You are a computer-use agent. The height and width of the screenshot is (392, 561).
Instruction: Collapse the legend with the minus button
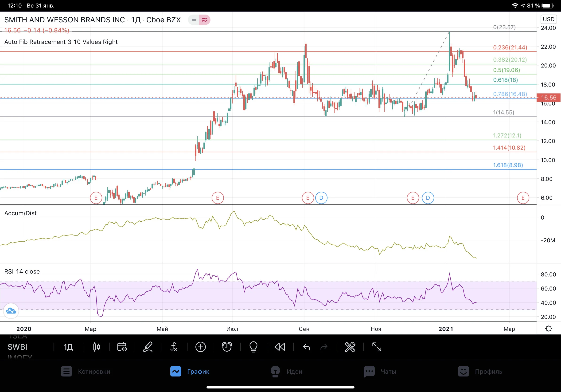(194, 20)
